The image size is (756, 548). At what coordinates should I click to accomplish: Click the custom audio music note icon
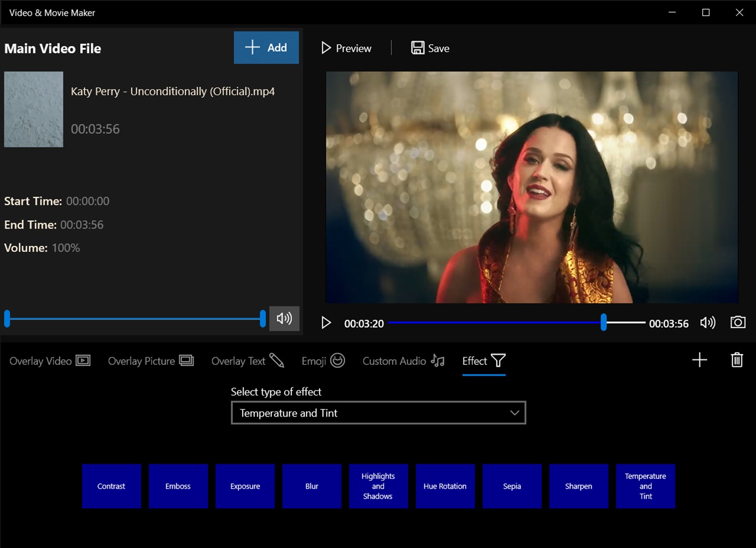438,360
